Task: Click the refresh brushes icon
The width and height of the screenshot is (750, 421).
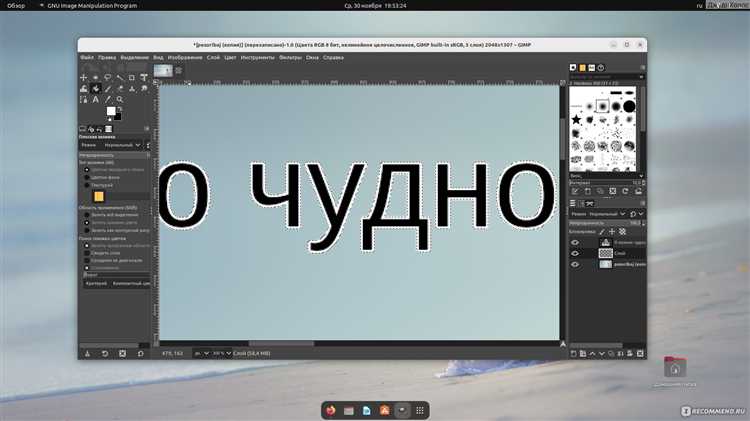Action: click(x=625, y=191)
